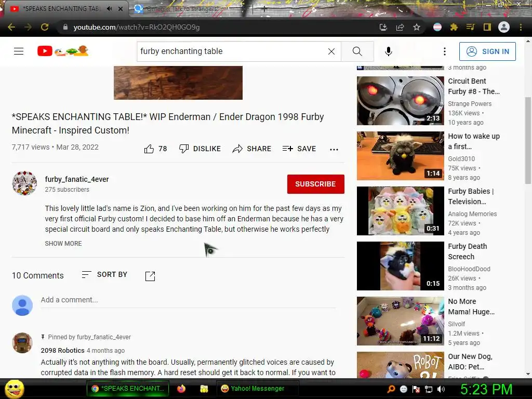The height and width of the screenshot is (399, 532).
Task: Reload the page with refresh icon
Action: pos(45,27)
